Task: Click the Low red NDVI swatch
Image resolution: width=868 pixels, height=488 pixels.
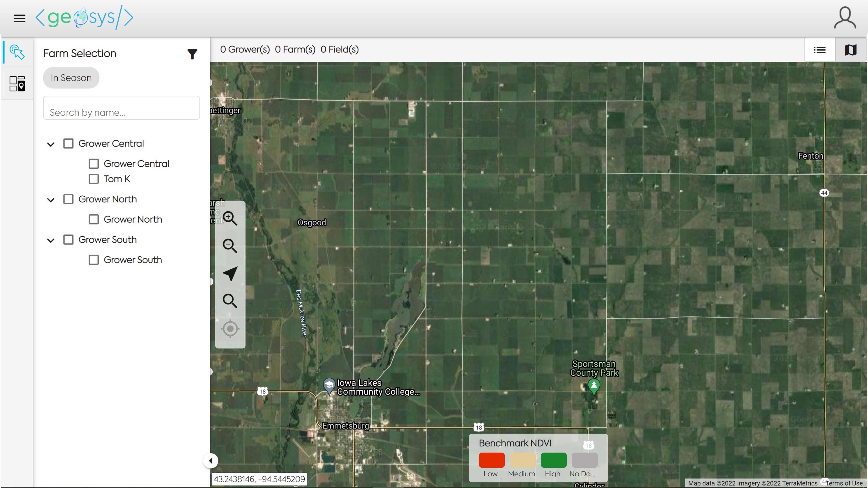Action: coord(491,460)
